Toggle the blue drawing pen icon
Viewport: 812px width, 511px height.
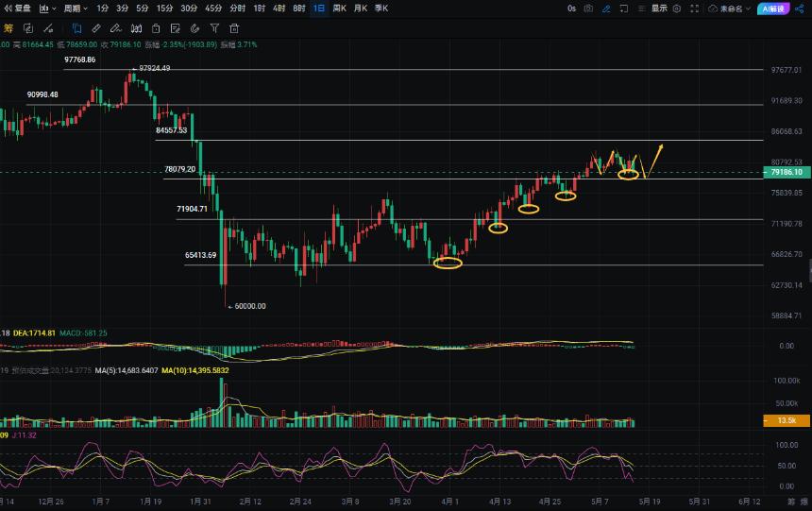click(606, 9)
